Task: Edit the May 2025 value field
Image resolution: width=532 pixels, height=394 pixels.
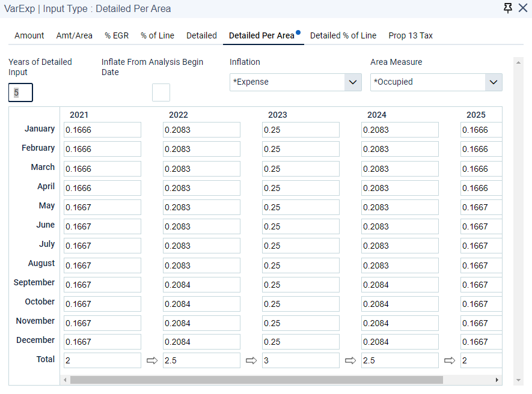Action: click(x=481, y=207)
